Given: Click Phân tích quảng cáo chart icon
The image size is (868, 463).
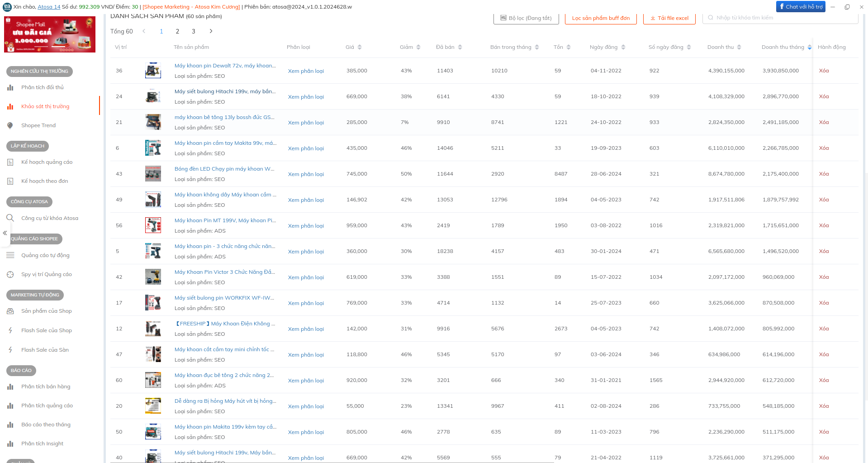Looking at the screenshot, I should click(10, 406).
